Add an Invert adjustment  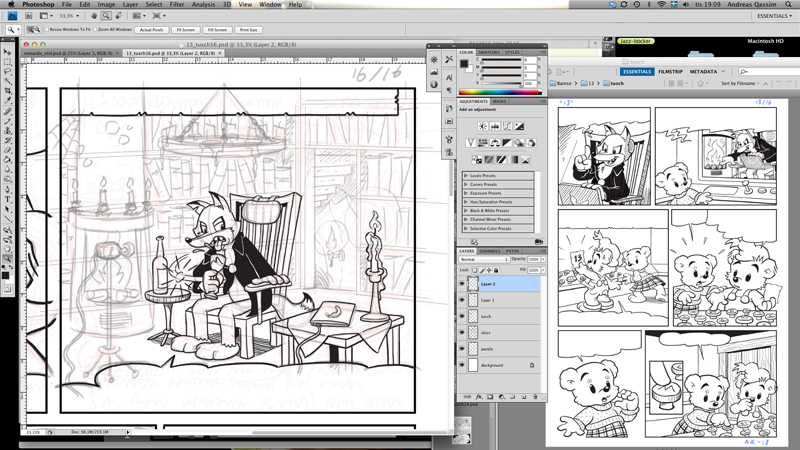tap(477, 160)
